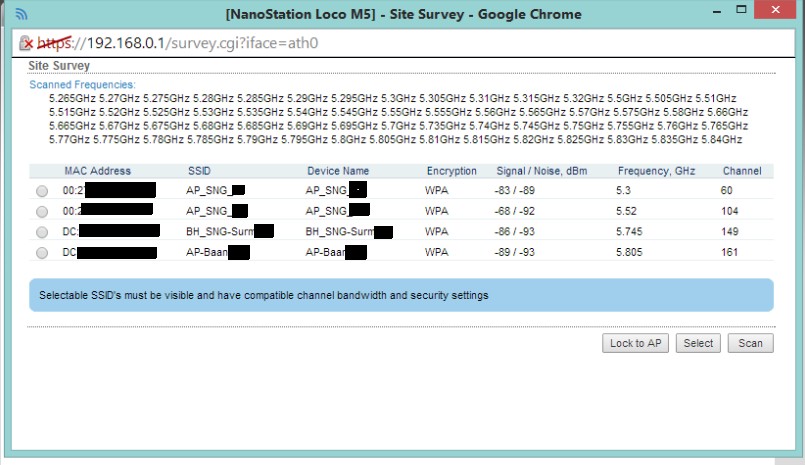Click the frequency value 5.52
The image size is (805, 465).
pyautogui.click(x=626, y=211)
